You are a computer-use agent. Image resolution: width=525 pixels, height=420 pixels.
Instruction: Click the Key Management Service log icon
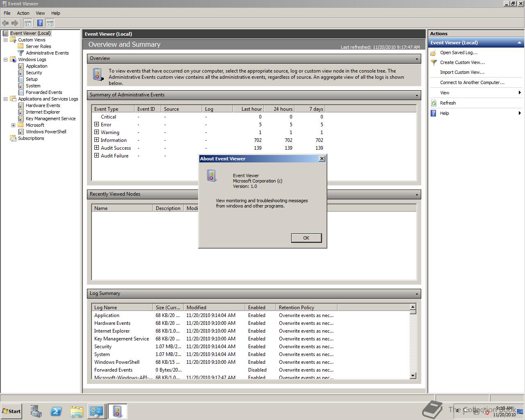pyautogui.click(x=21, y=119)
